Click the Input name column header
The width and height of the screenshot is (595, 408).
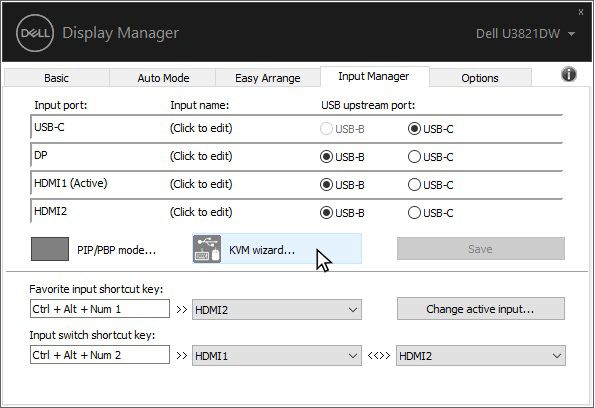pos(200,105)
